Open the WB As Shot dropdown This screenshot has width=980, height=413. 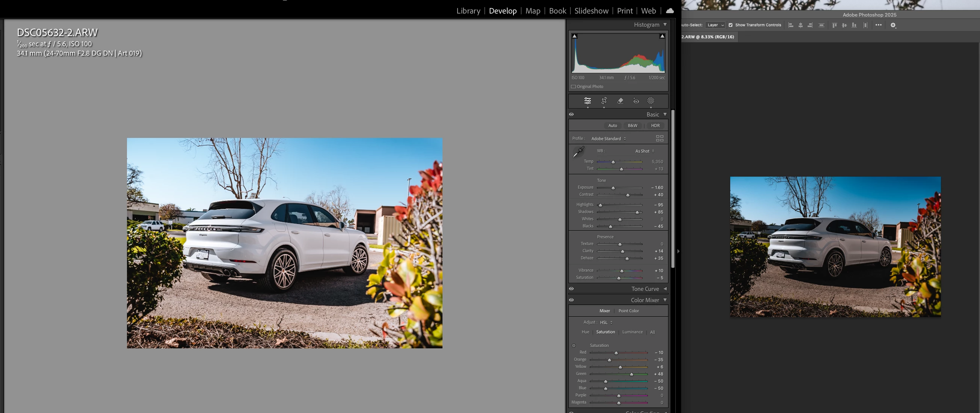point(645,151)
